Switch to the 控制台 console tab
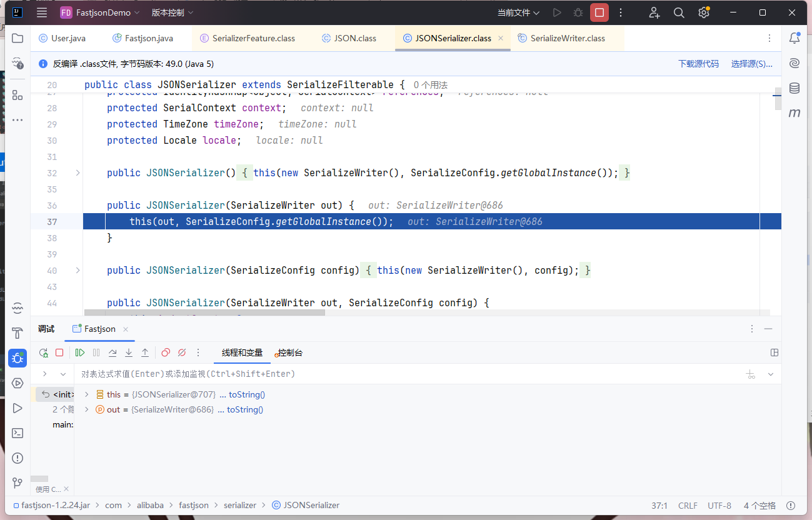The height and width of the screenshot is (520, 812). (x=290, y=352)
